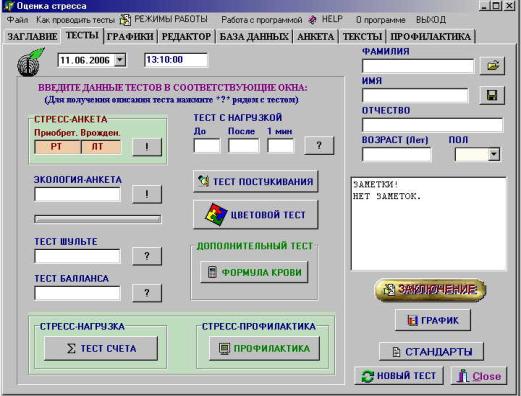Viewport: 521px width, 396px height.
Task: Switch to the ТЕКСТЫ tab
Action: coord(362,36)
